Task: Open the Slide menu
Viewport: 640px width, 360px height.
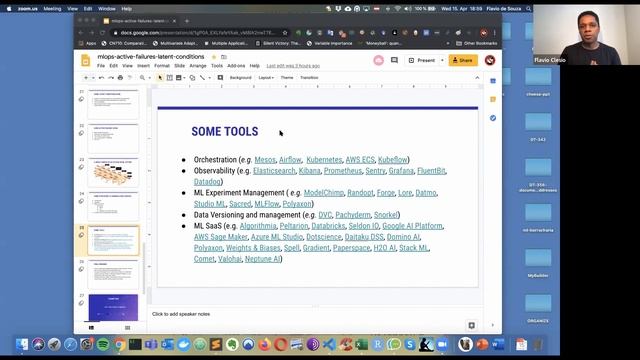Action: (x=180, y=66)
